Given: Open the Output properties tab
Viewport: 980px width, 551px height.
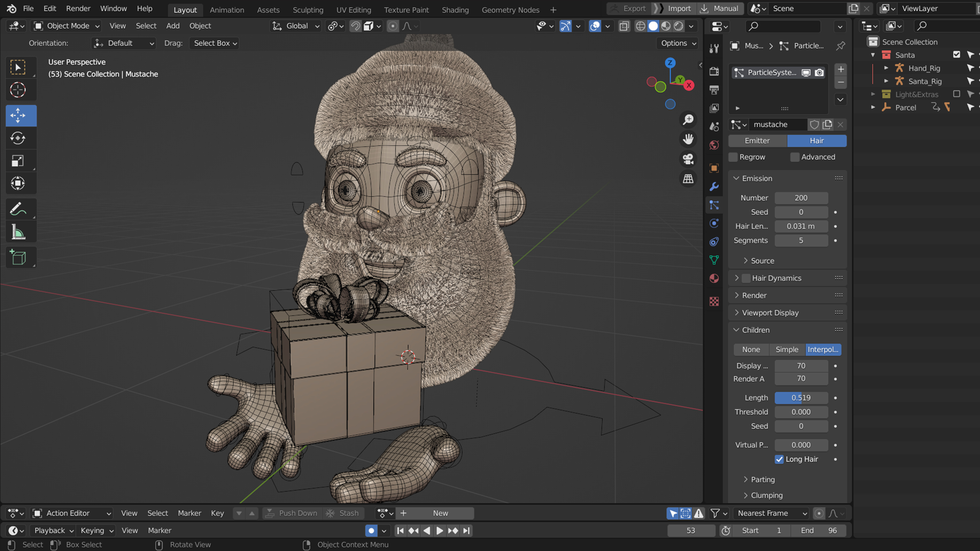Looking at the screenshot, I should click(x=714, y=90).
